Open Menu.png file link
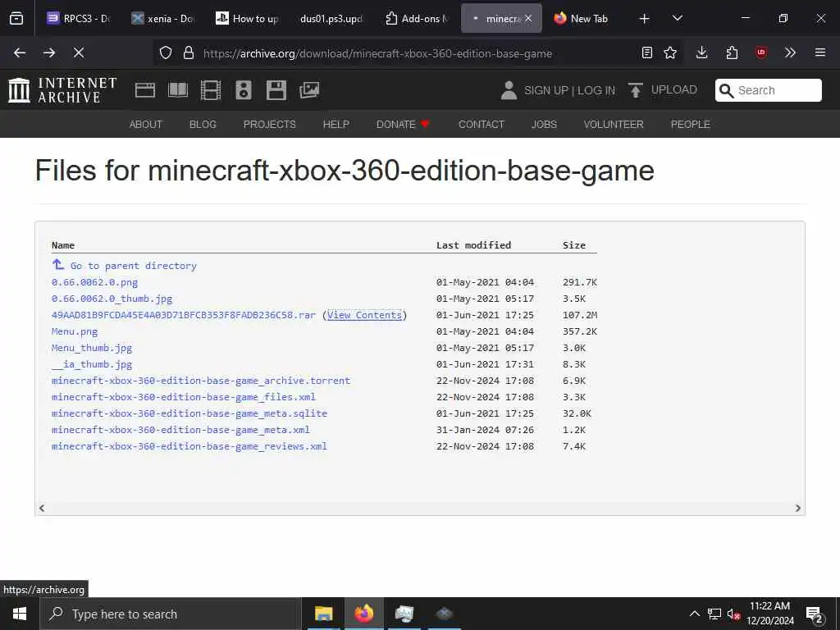 tap(75, 331)
